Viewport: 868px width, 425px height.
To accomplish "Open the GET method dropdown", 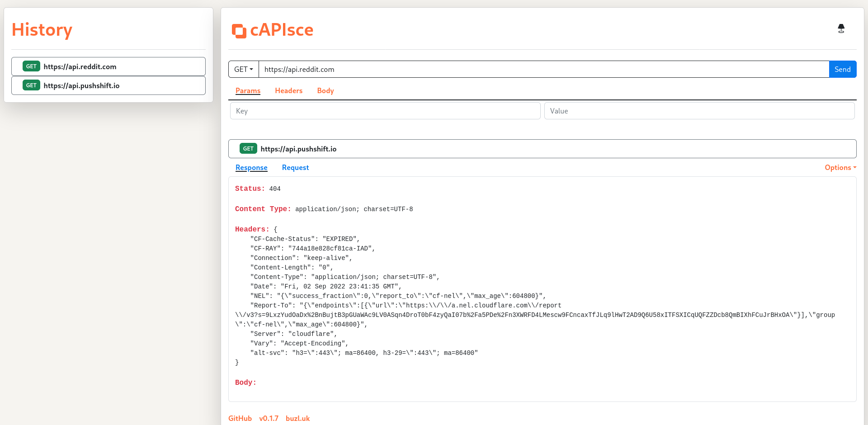I will tap(243, 69).
